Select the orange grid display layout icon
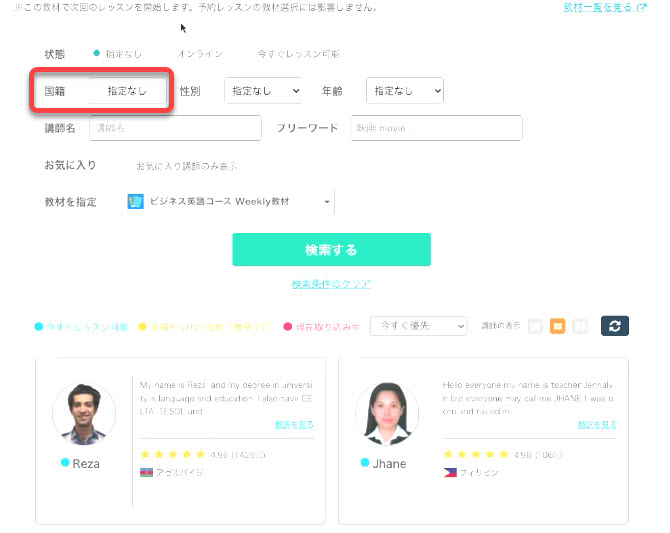 click(x=557, y=326)
